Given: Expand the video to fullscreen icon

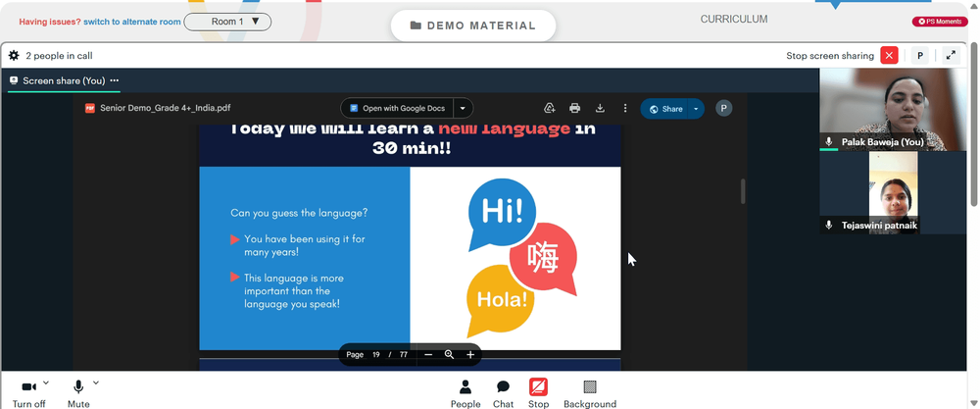Looking at the screenshot, I should point(951,55).
